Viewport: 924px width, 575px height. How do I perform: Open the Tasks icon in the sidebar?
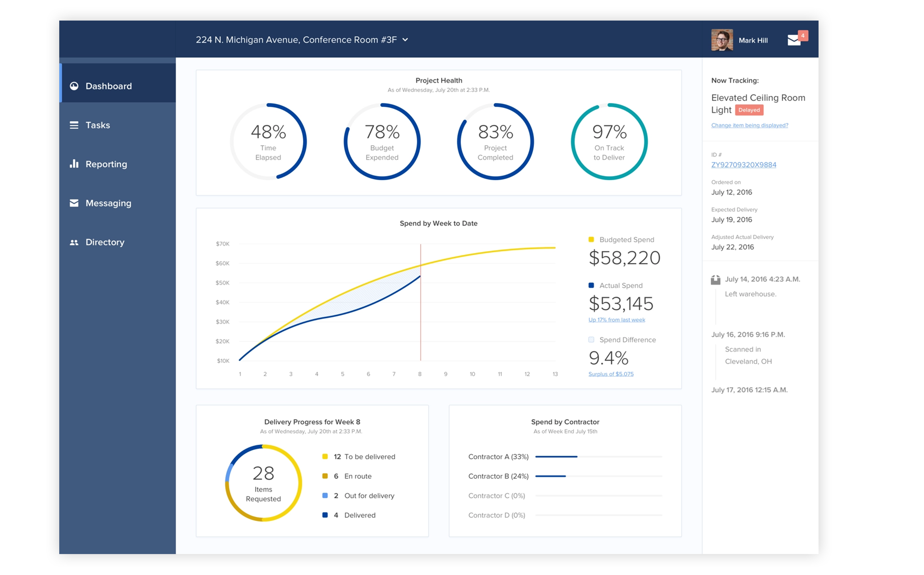pyautogui.click(x=74, y=125)
